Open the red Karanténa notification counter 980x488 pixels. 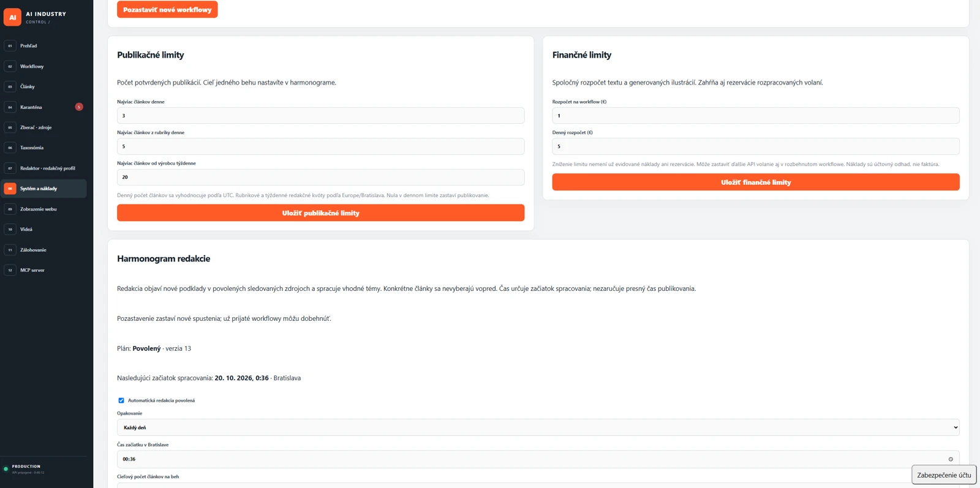[x=79, y=107]
